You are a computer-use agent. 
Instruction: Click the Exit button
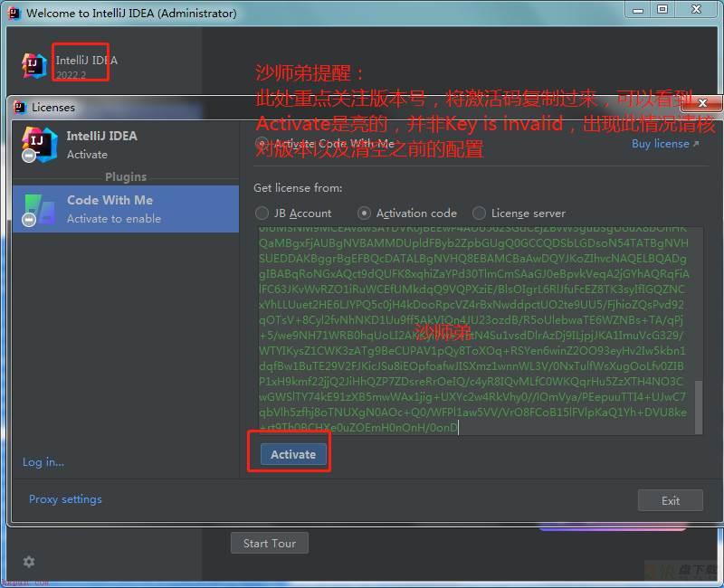tap(671, 500)
